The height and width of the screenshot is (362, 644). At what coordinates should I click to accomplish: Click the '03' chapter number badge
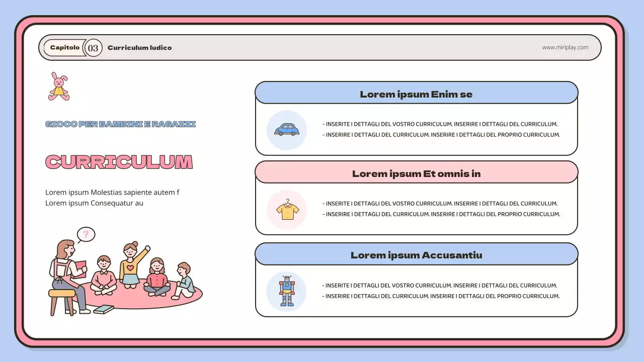[92, 48]
